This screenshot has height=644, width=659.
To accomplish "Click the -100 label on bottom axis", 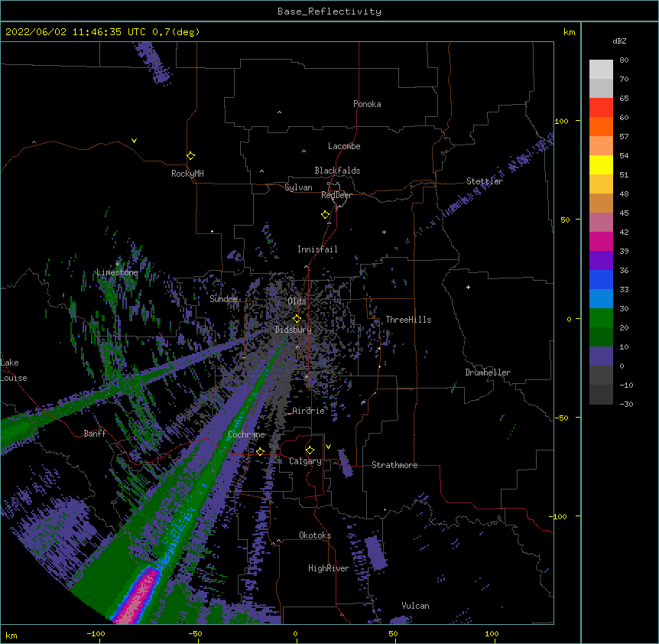I will coord(96,633).
